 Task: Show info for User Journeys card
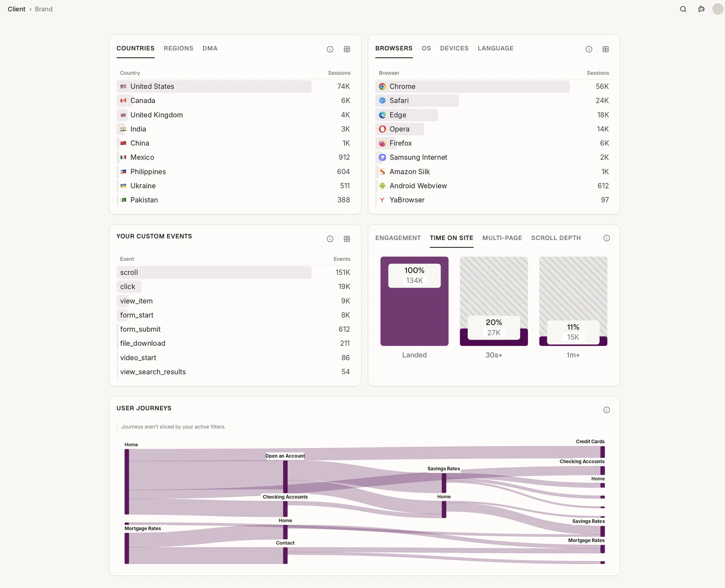pos(606,410)
